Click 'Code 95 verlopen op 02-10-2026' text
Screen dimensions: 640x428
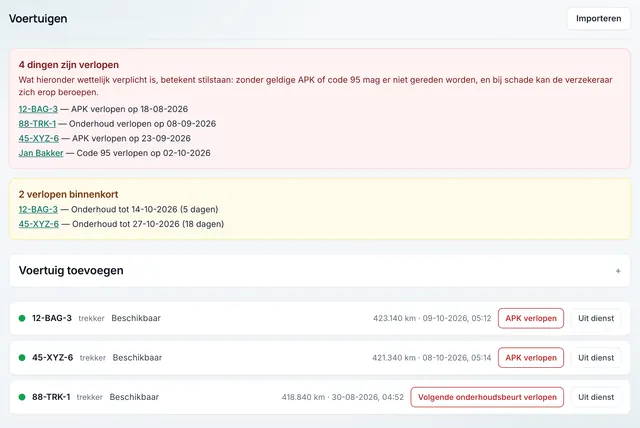pos(144,153)
